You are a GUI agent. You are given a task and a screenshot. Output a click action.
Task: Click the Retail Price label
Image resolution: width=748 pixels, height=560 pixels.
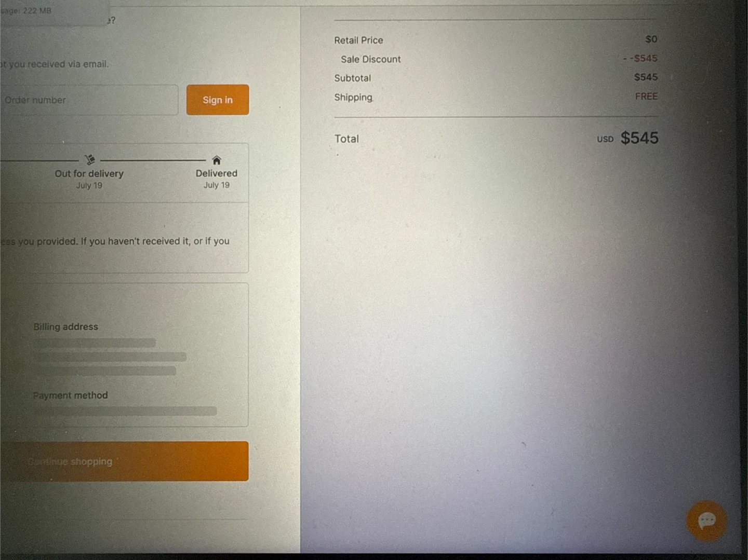pos(358,40)
